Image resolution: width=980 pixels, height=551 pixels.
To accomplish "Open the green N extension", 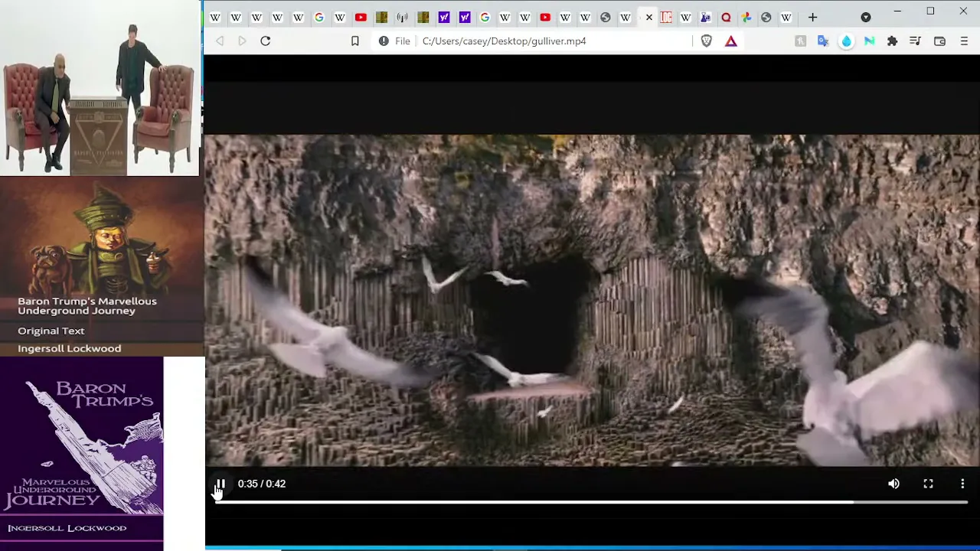I will pyautogui.click(x=870, y=41).
